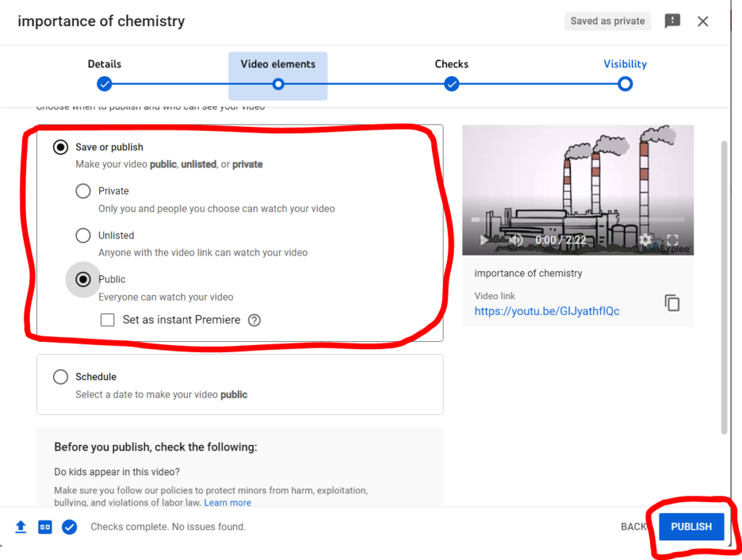Switch to the Checks step
Viewport: 742px width, 560px height.
point(451,84)
